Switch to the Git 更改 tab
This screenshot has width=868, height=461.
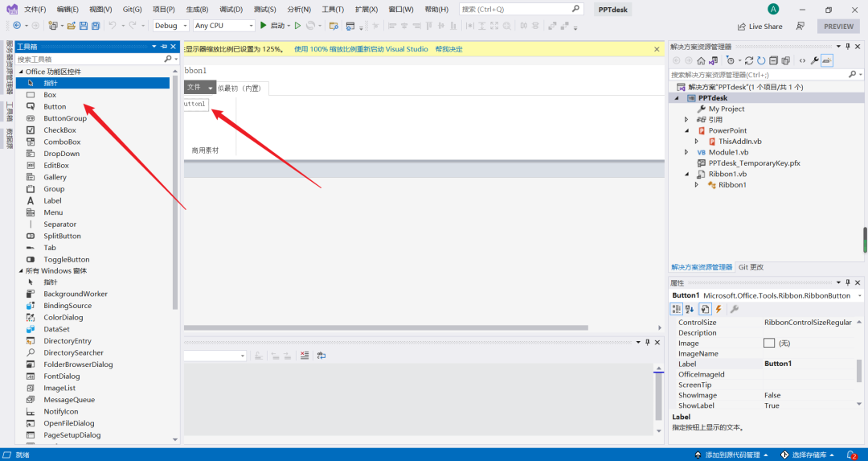[751, 267]
